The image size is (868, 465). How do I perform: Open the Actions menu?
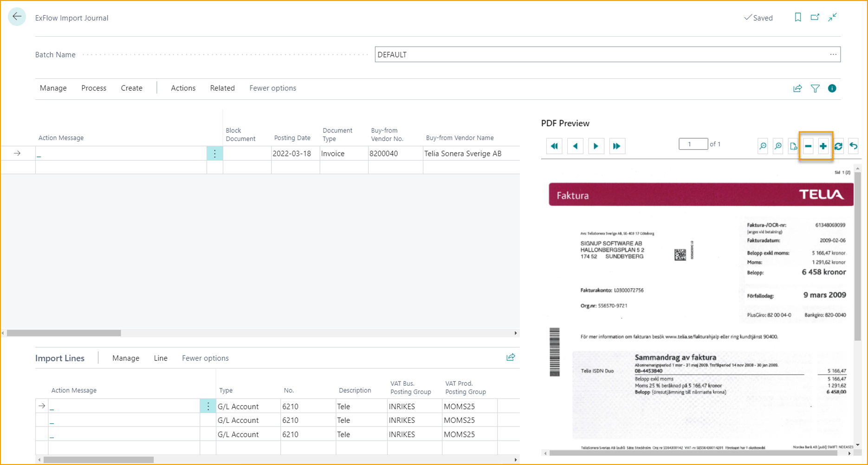[183, 88]
